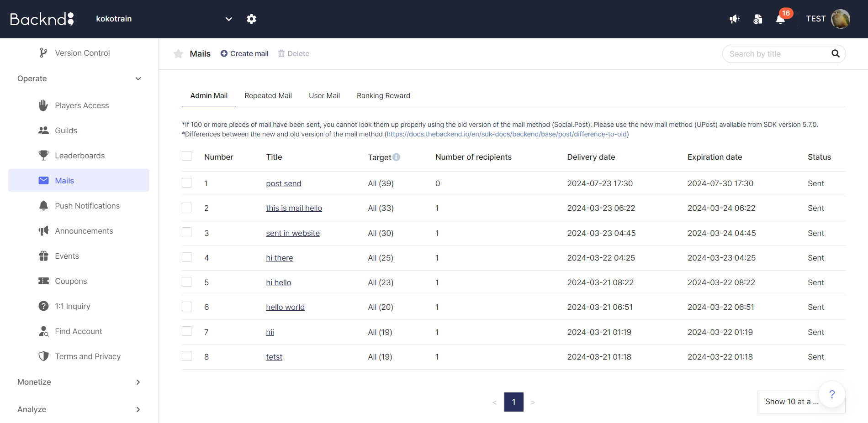Click the Players Access hand icon
The image size is (868, 423).
point(43,105)
